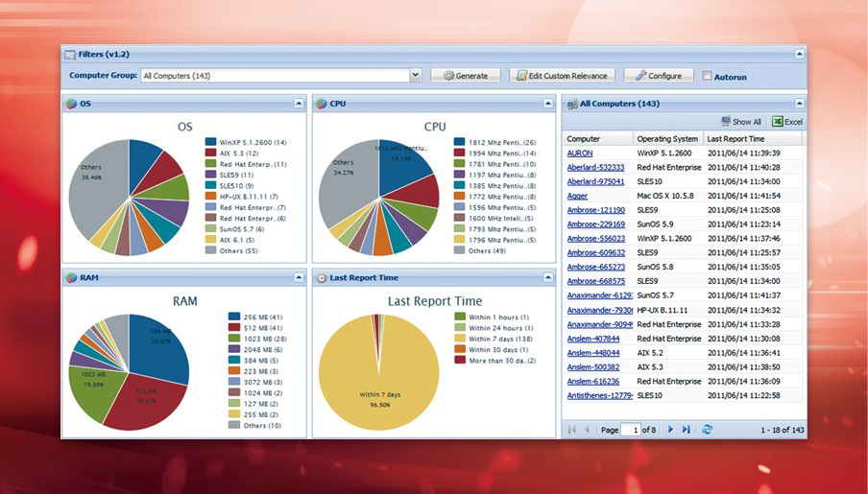Image resolution: width=868 pixels, height=494 pixels.
Task: Open the Anslem-500382 link
Action: (x=593, y=366)
